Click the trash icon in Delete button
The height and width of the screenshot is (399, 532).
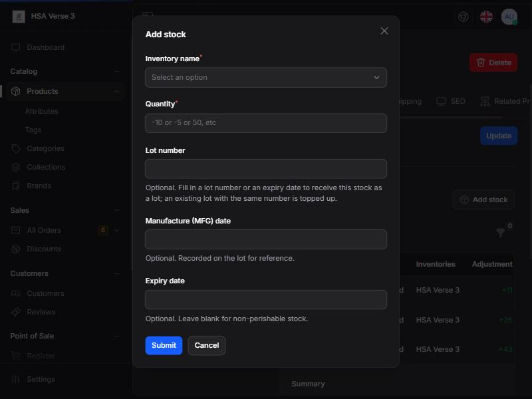tap(481, 63)
